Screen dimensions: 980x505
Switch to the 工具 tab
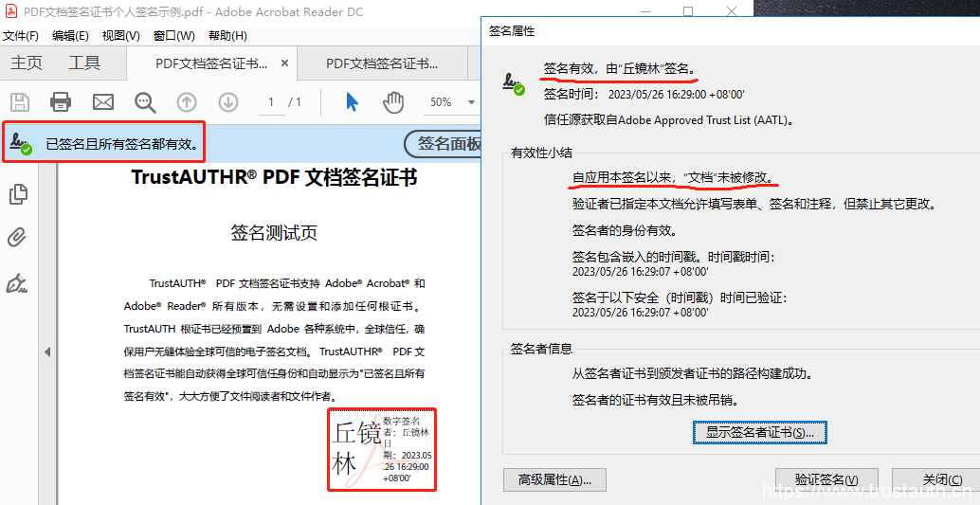pyautogui.click(x=84, y=63)
